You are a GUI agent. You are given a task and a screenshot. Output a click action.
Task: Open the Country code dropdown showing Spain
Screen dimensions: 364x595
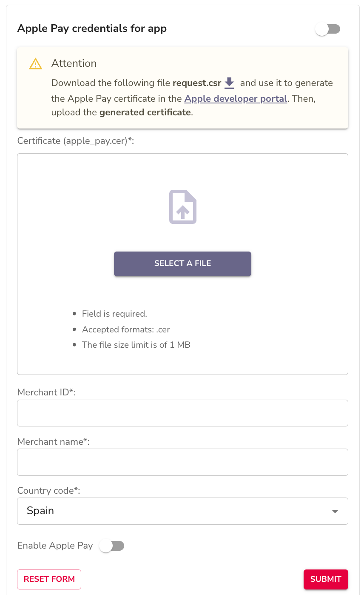182,511
